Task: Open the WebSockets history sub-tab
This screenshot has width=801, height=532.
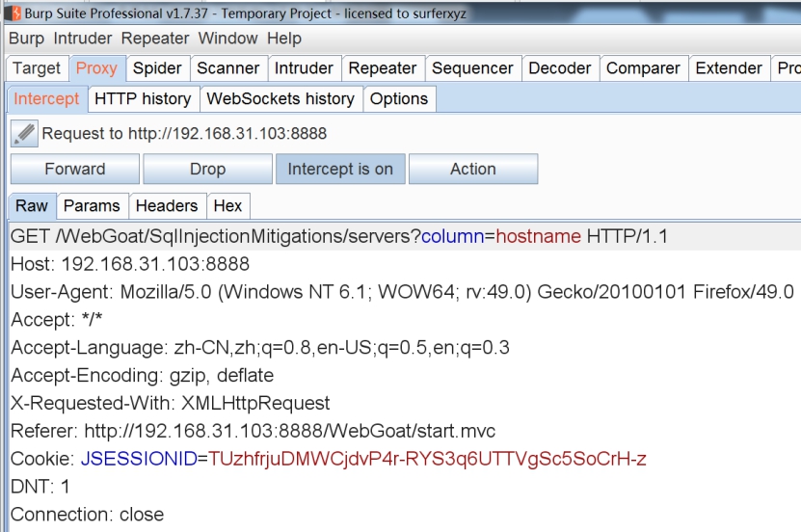Action: click(280, 98)
